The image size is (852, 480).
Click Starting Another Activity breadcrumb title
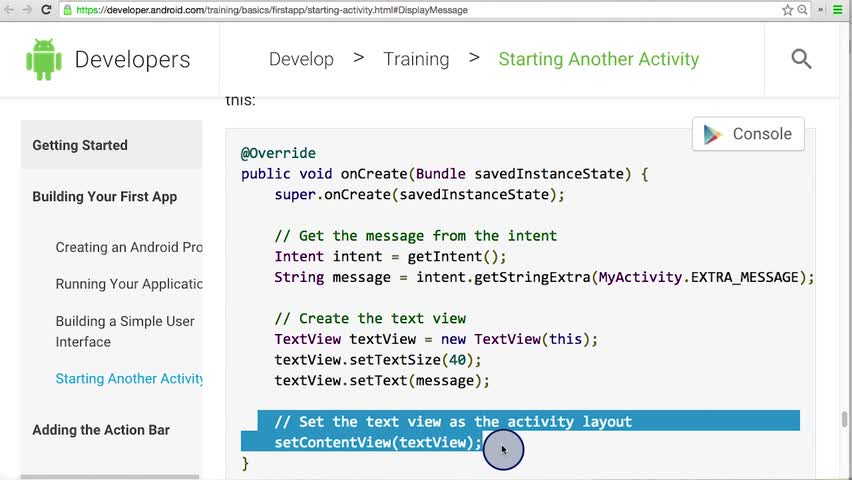(x=599, y=59)
